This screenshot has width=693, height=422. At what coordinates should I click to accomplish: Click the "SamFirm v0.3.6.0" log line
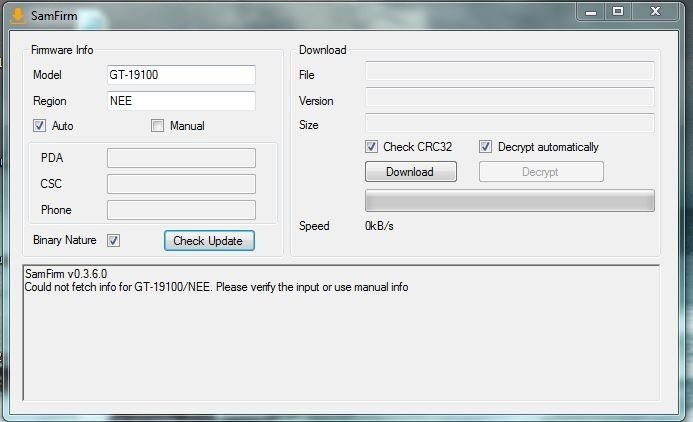(x=66, y=274)
